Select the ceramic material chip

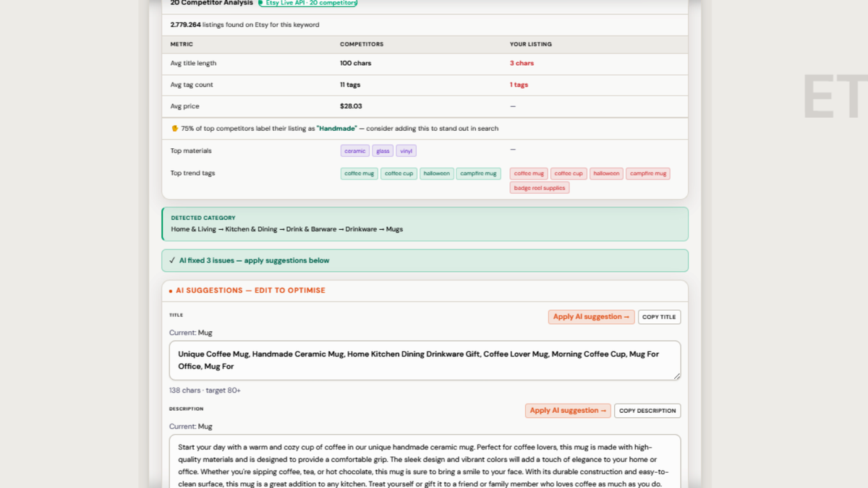[355, 151]
